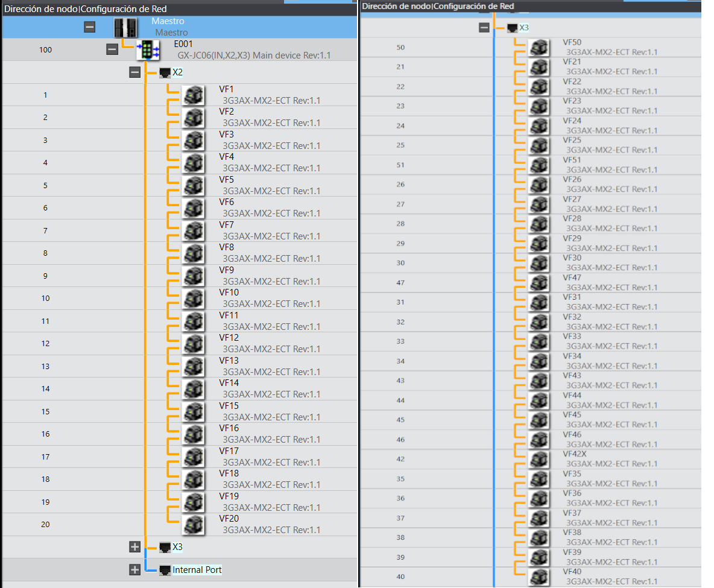Select the VF1 drive icon under X2
This screenshot has height=588, width=714.
[193, 95]
